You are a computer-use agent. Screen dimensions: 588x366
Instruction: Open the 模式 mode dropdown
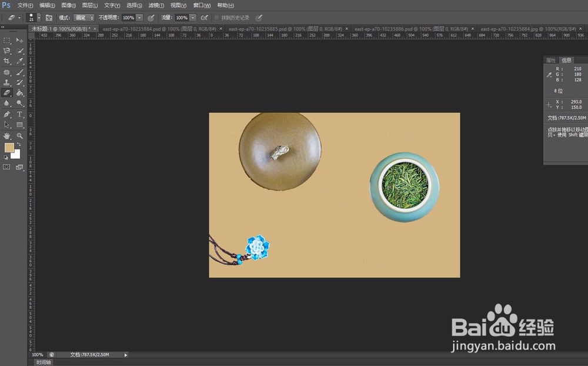(x=84, y=18)
